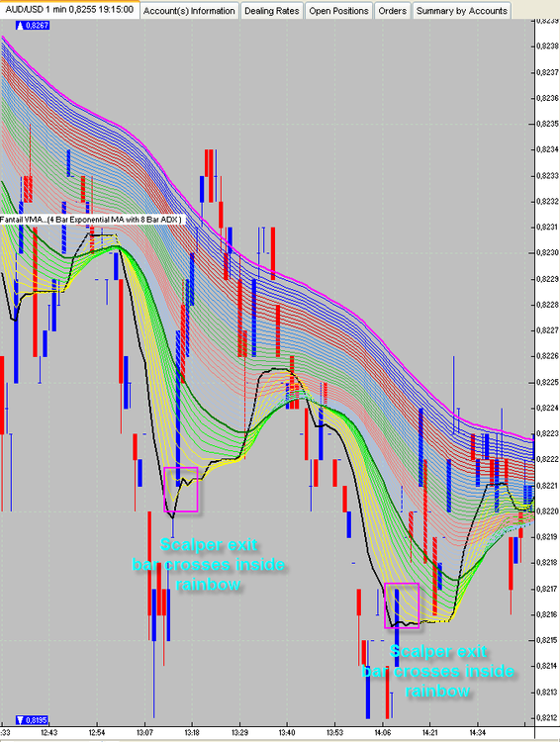The height and width of the screenshot is (742, 560).
Task: Open the Open Positions tab
Action: [x=338, y=11]
